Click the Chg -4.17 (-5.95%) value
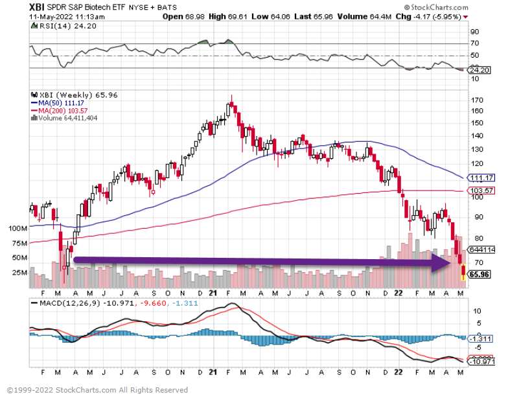 tap(428, 17)
